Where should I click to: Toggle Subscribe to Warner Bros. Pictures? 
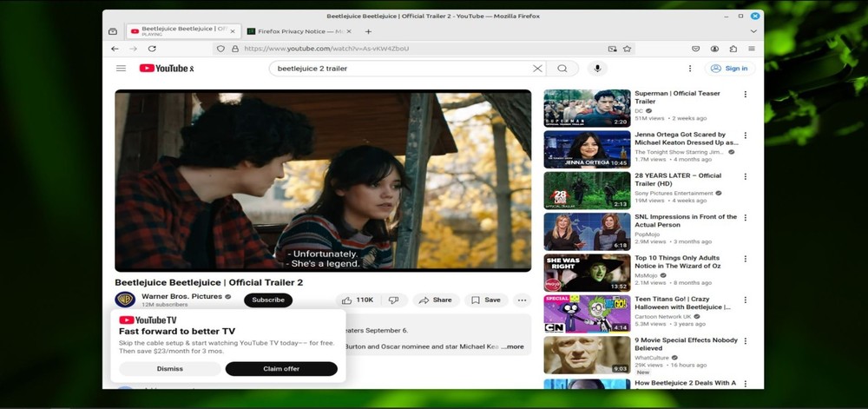[x=267, y=300]
